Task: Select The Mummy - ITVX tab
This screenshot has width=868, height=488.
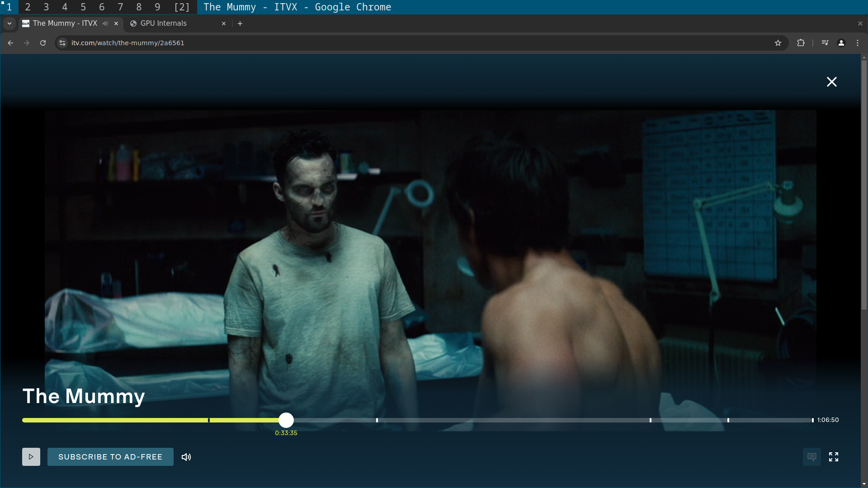Action: pos(65,23)
